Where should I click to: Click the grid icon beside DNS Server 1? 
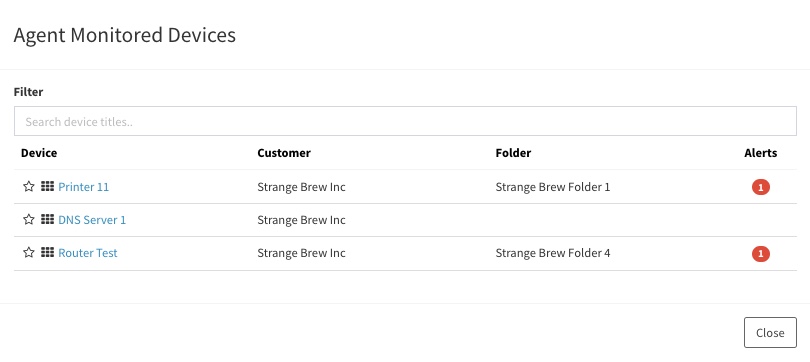click(x=48, y=219)
